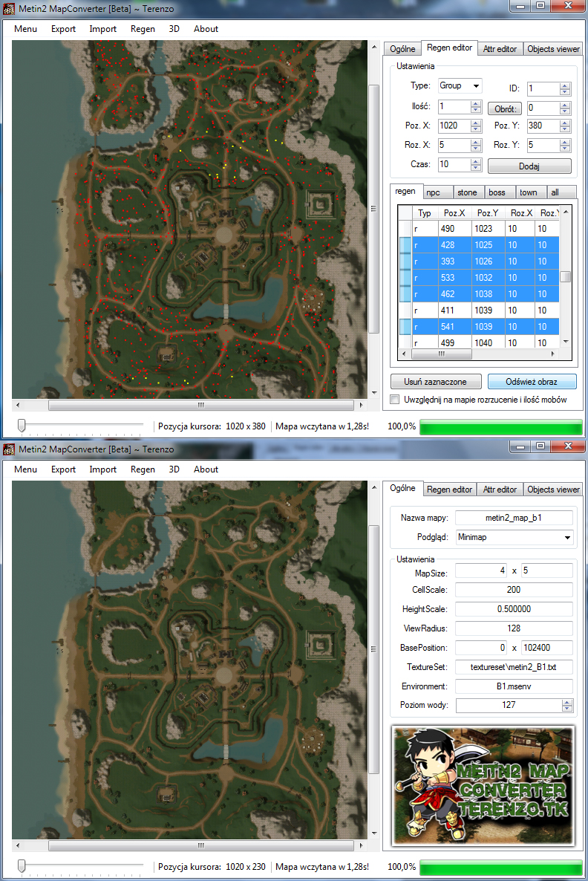Click the lower map's horizontal scrollbar right arrow
Viewport: 588px width, 881px height.
click(x=361, y=845)
